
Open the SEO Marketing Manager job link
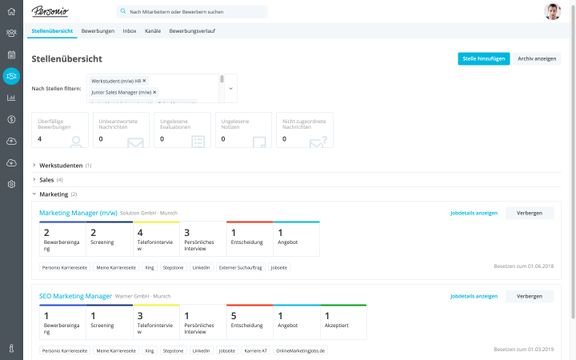(75, 296)
